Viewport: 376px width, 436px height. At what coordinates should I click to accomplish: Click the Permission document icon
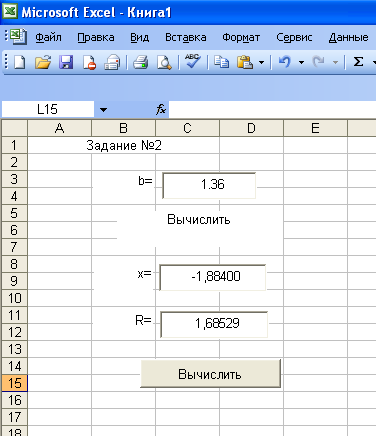pyautogui.click(x=89, y=62)
